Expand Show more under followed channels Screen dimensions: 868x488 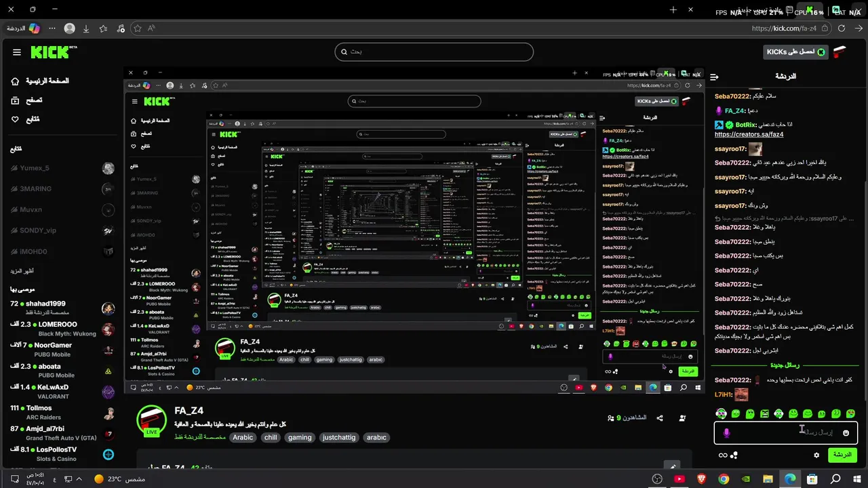(22, 271)
